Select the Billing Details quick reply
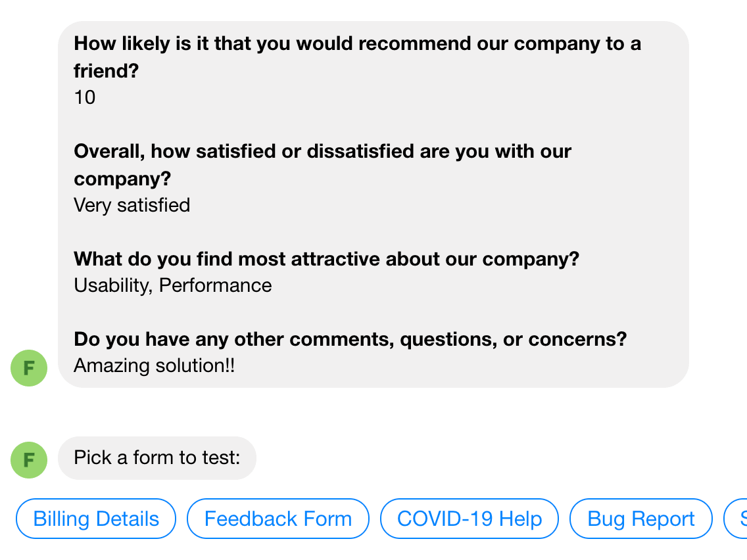This screenshot has height=560, width=747. point(96,519)
